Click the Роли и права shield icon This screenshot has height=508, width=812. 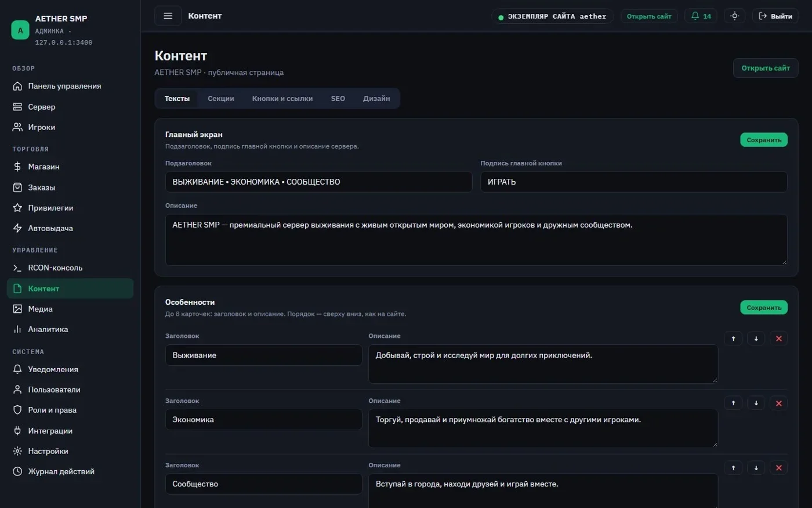point(17,410)
